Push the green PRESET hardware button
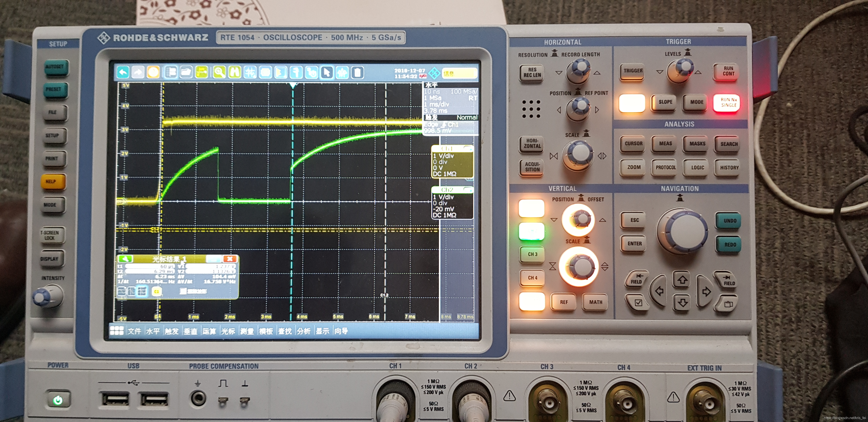868x422 pixels. click(55, 90)
